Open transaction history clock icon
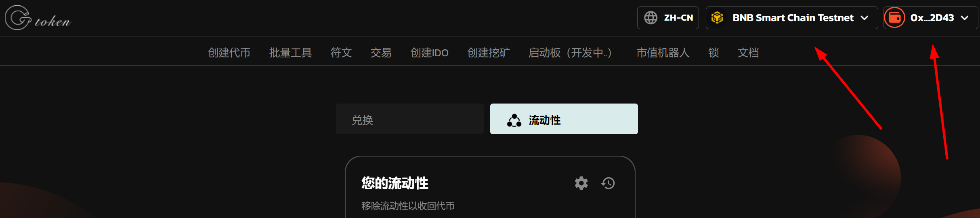This screenshot has height=218, width=980. (x=608, y=183)
